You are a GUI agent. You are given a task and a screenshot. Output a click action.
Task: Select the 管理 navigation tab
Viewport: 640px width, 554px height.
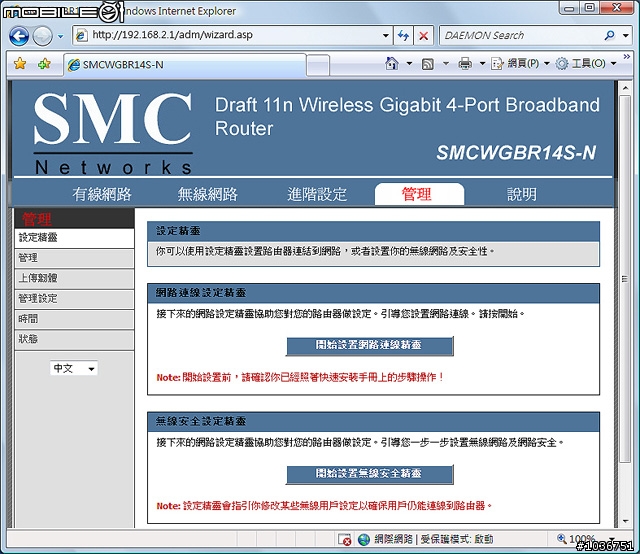419,194
